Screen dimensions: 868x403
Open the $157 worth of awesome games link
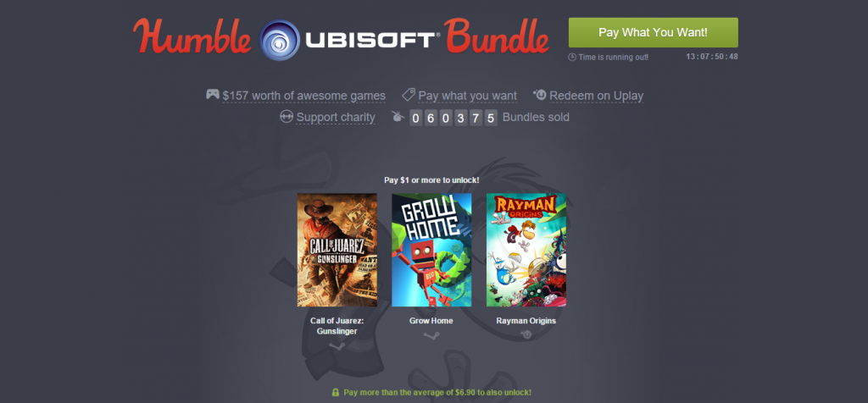tap(304, 96)
